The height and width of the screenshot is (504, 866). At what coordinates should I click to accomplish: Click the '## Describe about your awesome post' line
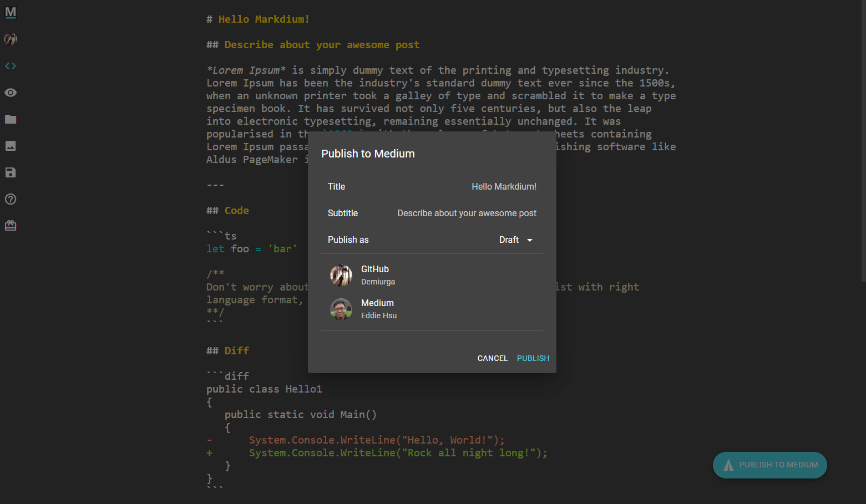[x=313, y=45]
